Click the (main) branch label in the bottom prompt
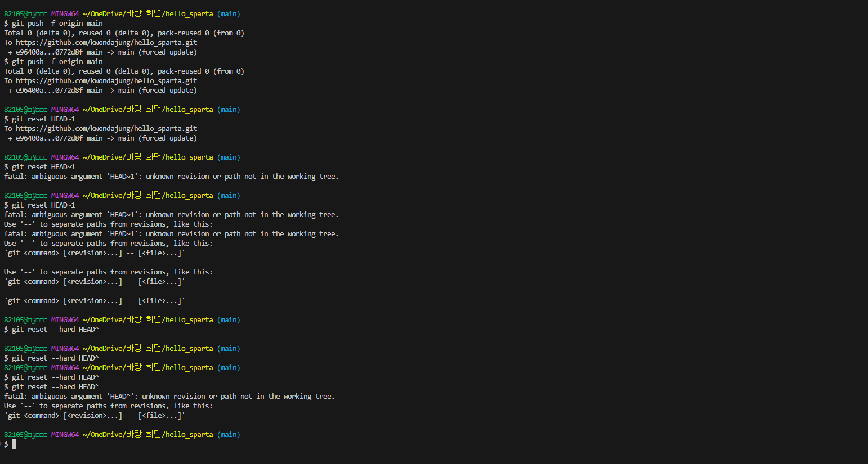Image resolution: width=868 pixels, height=464 pixels. pyautogui.click(x=229, y=435)
